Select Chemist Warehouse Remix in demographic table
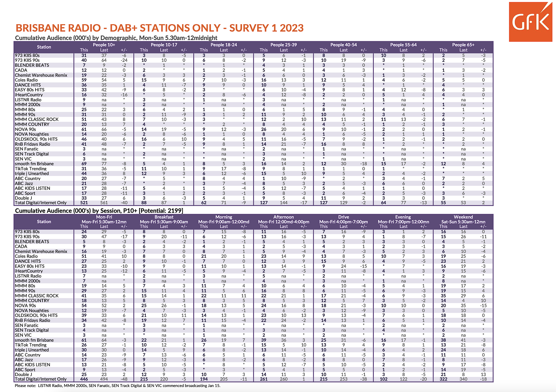Viewport: 556px width, 392px height. coord(253,75)
